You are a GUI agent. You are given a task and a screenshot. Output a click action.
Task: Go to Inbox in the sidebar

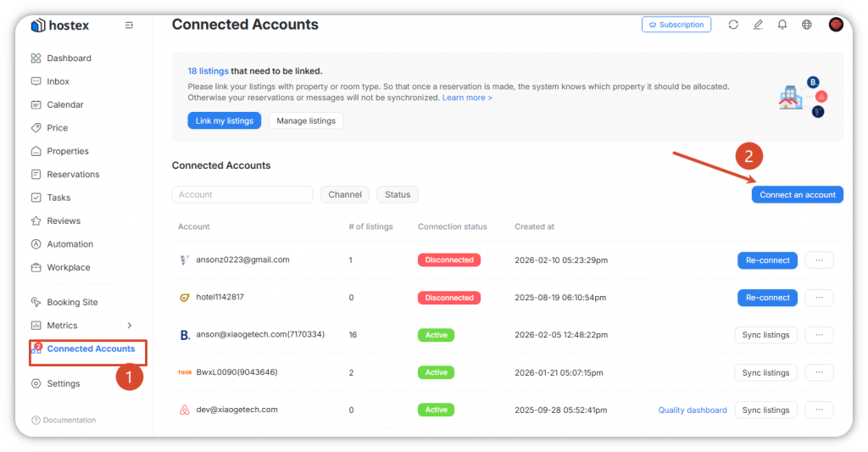pos(58,81)
